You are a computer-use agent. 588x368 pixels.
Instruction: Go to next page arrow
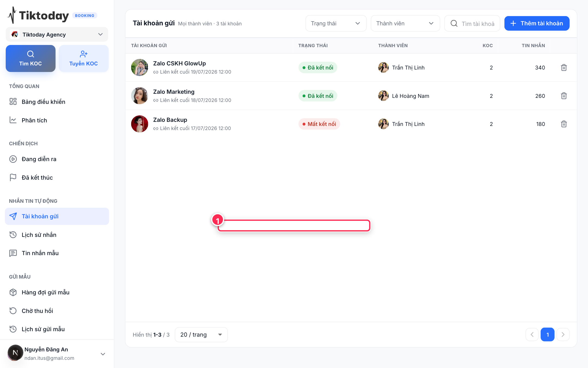[563, 334]
